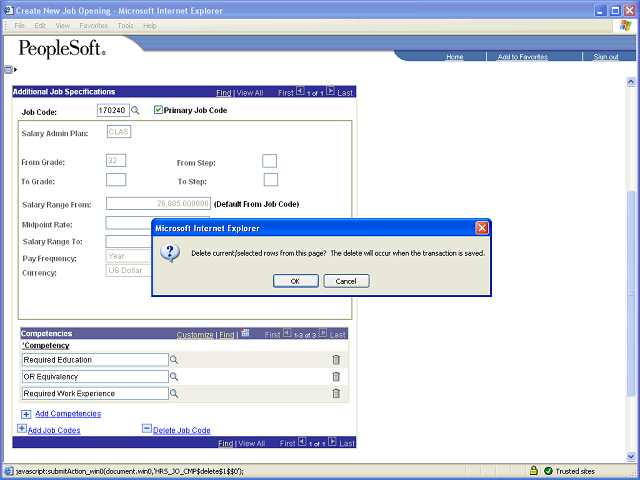Click Find link in Competencies header
Screen dimensions: 640x480
227,335
